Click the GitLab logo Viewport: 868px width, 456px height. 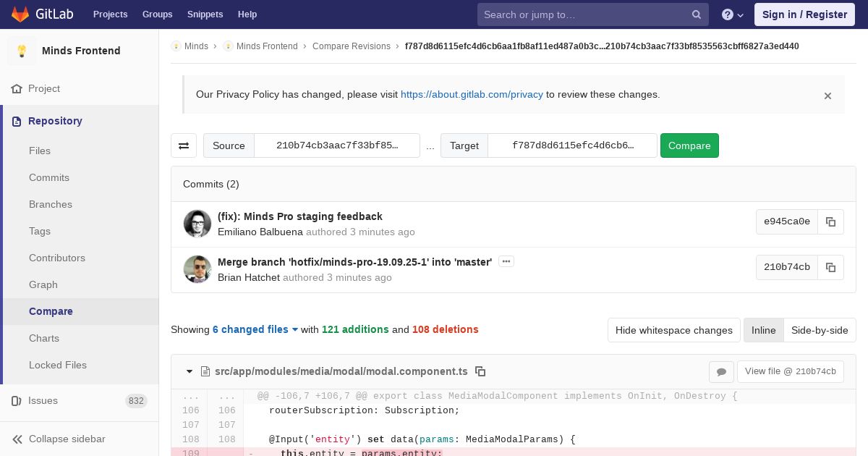pyautogui.click(x=41, y=14)
